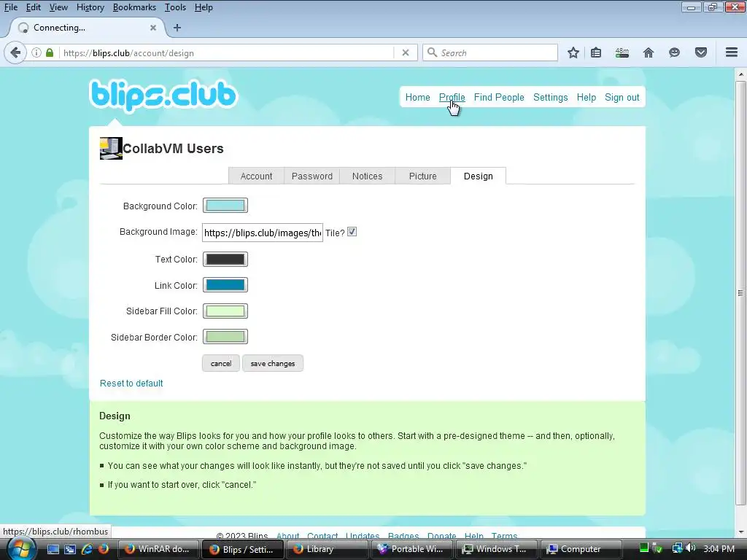Click Reset to default link
Image resolution: width=747 pixels, height=560 pixels.
coord(131,384)
